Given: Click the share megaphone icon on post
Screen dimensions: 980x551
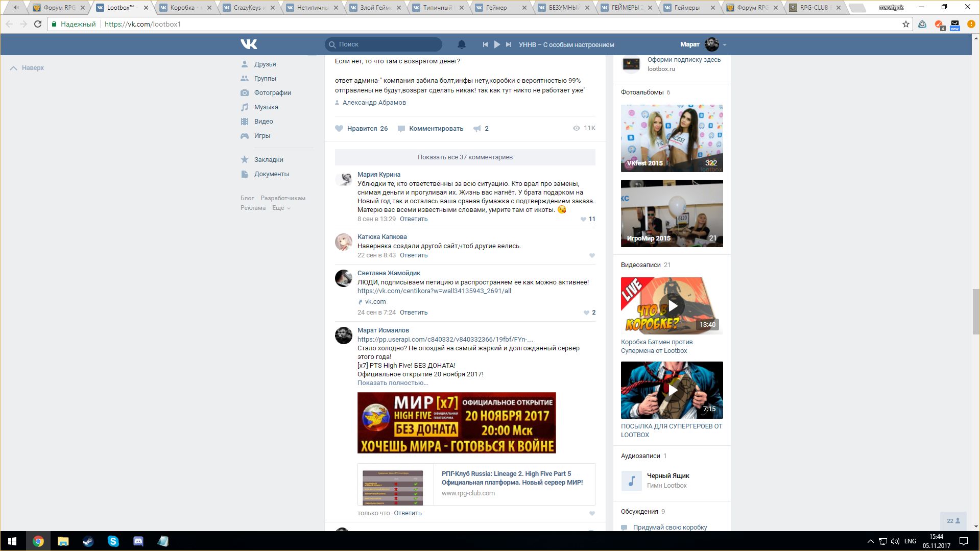Looking at the screenshot, I should pos(477,129).
